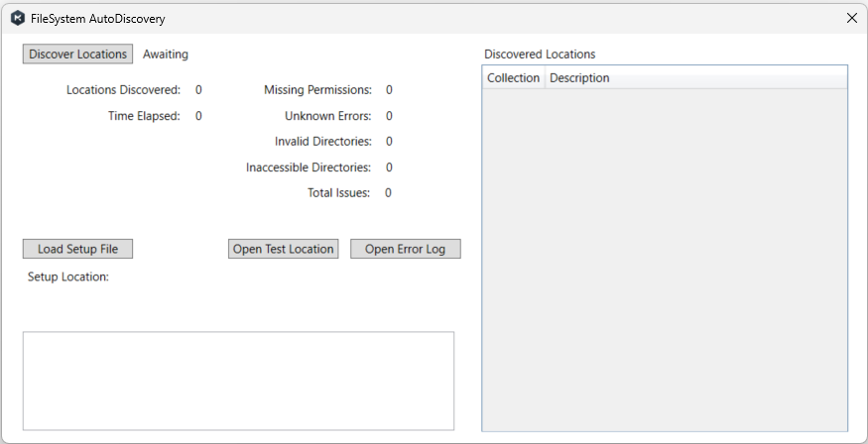Screen dimensions: 868x444
Task: Open the test location
Action: click(283, 249)
